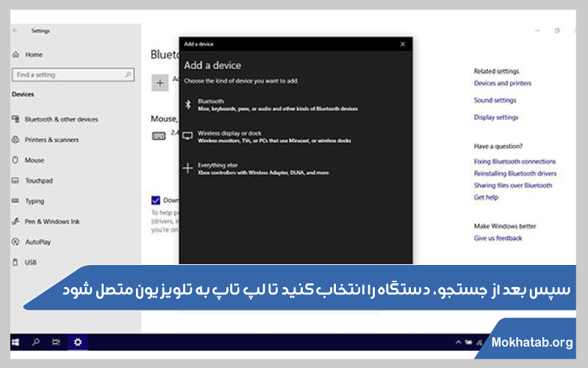Click the plus icon beside Everything else

tap(187, 168)
